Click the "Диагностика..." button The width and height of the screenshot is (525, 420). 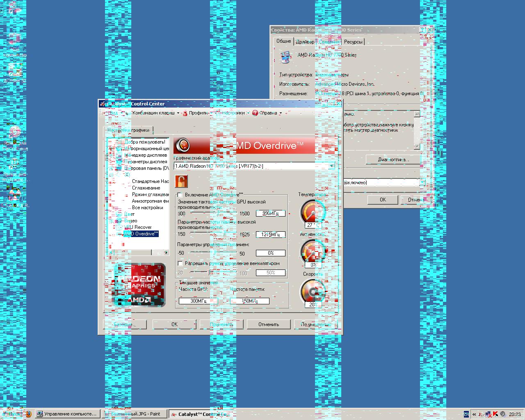pyautogui.click(x=393, y=160)
